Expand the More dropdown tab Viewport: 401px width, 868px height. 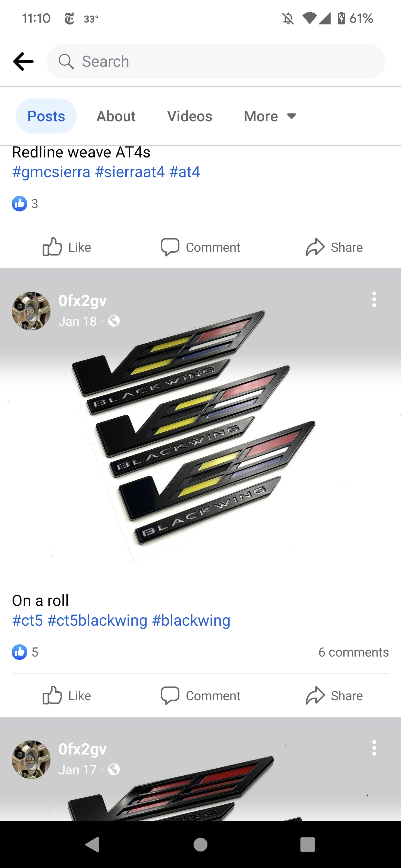point(270,116)
